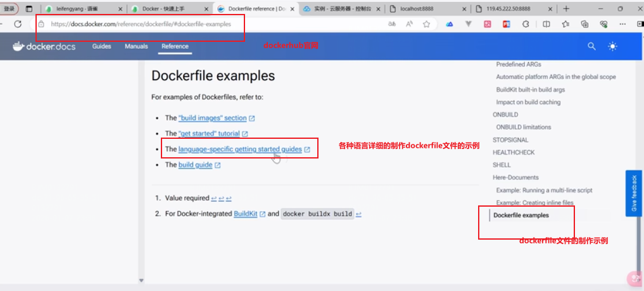
Task: Jump to ONBUILD limitations in sidebar
Action: pyautogui.click(x=524, y=127)
